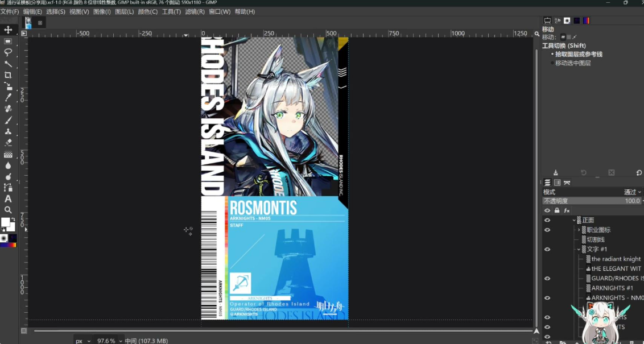Open the Brushes tab icon
644x344 pixels.
pyautogui.click(x=567, y=20)
